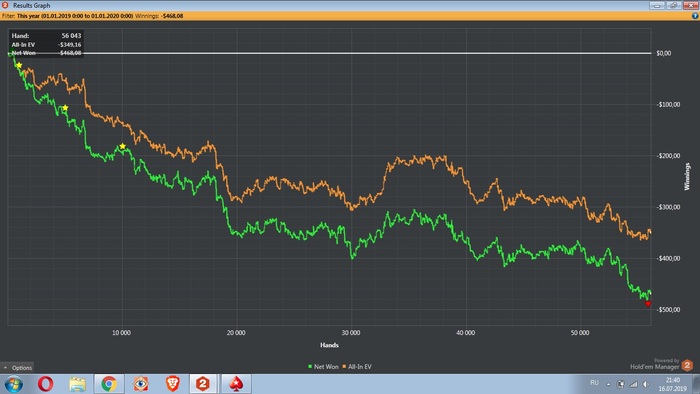Screen dimensions: 700x394
Task: Click the blue help icon in filter bar
Action: [695, 16]
